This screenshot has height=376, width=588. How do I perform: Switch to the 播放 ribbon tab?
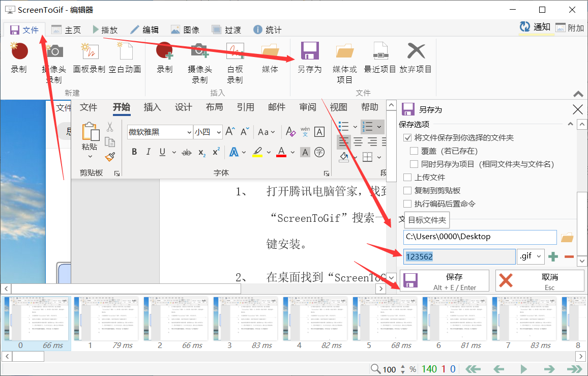105,30
